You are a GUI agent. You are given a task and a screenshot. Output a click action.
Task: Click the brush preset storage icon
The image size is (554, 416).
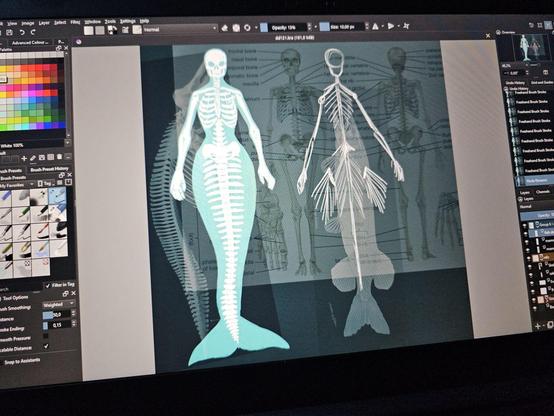click(x=68, y=182)
